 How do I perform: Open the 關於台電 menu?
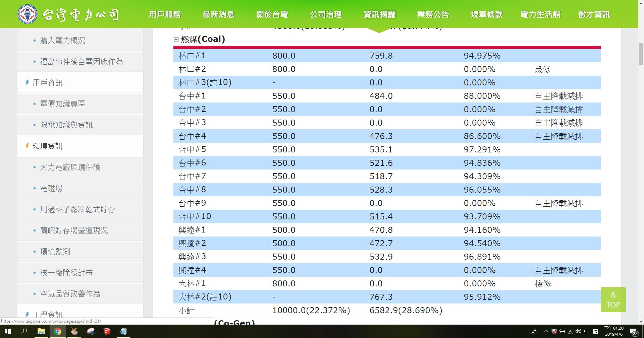click(272, 14)
